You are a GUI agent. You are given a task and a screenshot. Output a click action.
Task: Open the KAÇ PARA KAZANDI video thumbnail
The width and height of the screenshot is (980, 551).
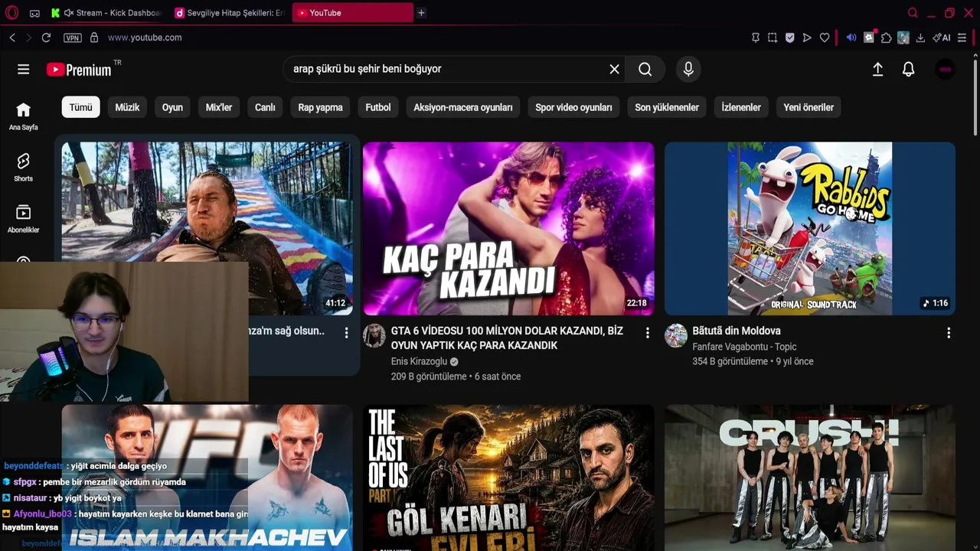coord(508,228)
